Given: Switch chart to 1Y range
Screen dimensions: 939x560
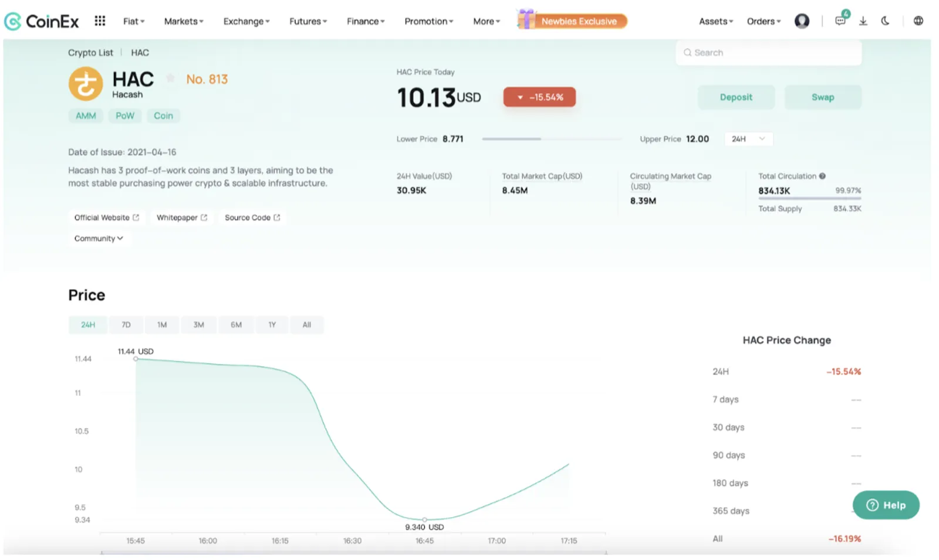Looking at the screenshot, I should pyautogui.click(x=272, y=325).
